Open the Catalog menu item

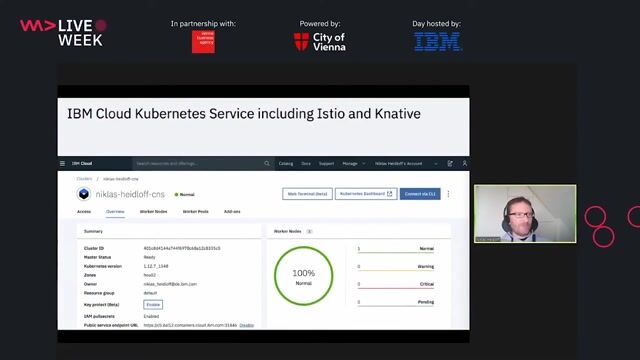pos(286,163)
